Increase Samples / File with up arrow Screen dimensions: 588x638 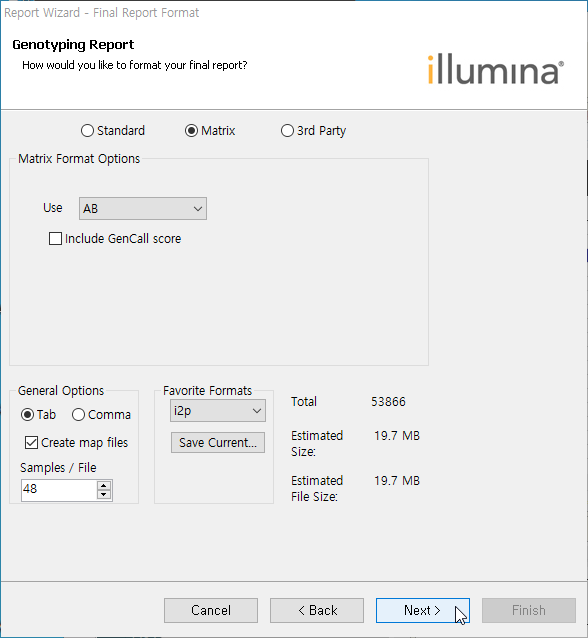[104, 485]
